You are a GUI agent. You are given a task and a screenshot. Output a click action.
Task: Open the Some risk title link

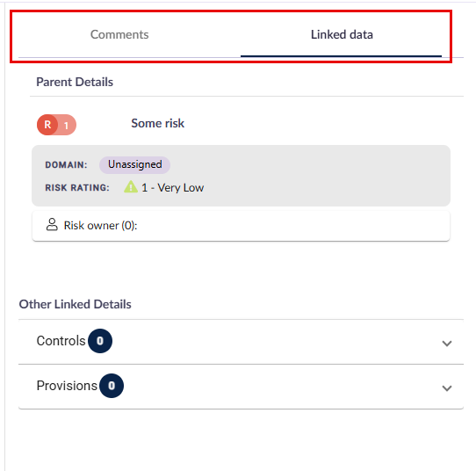point(157,123)
